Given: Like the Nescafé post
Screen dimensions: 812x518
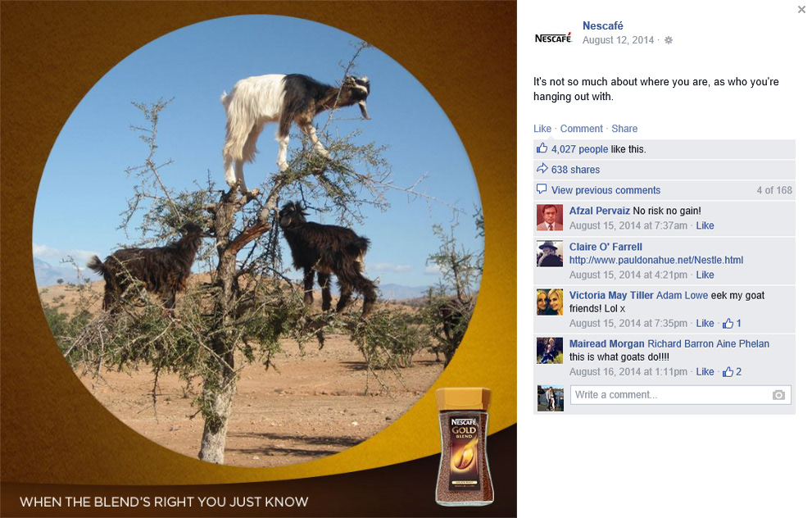Looking at the screenshot, I should (x=542, y=129).
